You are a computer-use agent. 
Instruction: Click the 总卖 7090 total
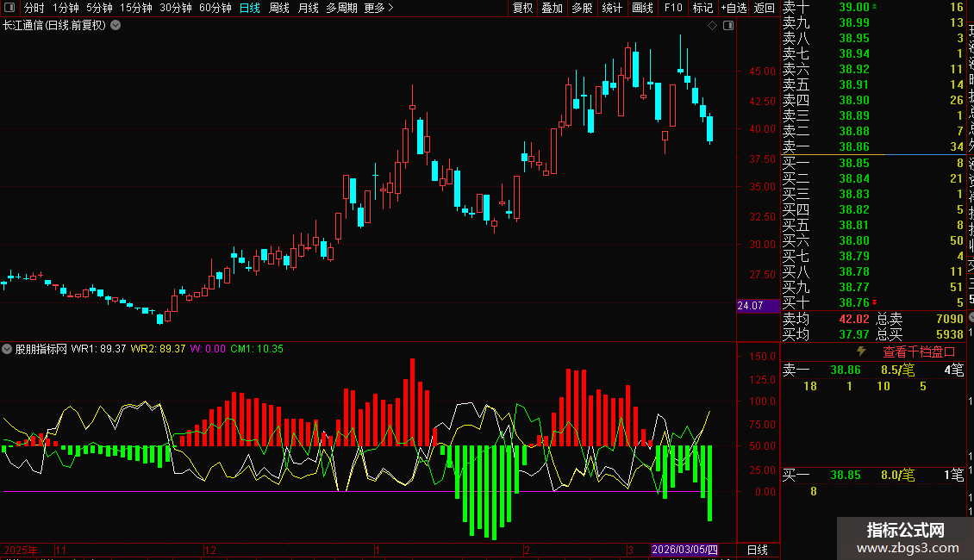tap(920, 319)
